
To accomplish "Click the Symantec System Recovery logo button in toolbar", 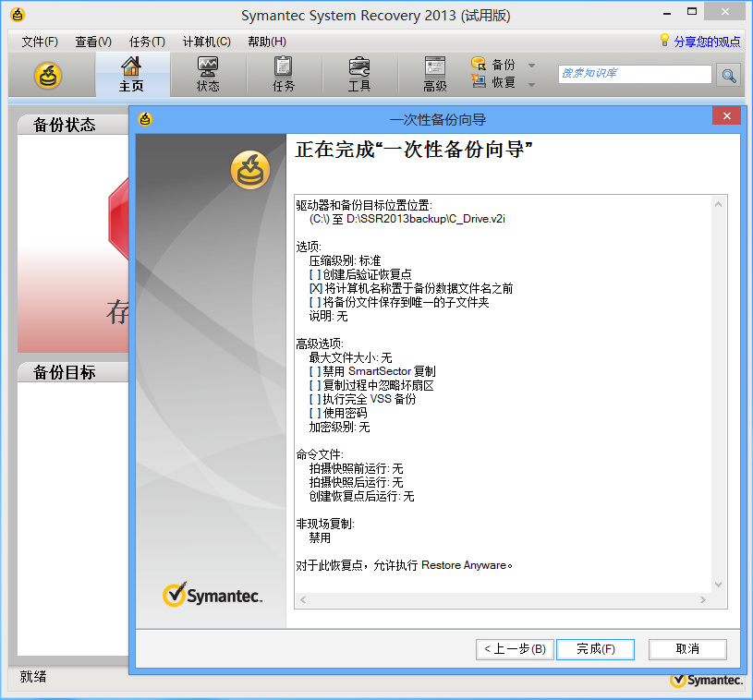I will 48,76.
